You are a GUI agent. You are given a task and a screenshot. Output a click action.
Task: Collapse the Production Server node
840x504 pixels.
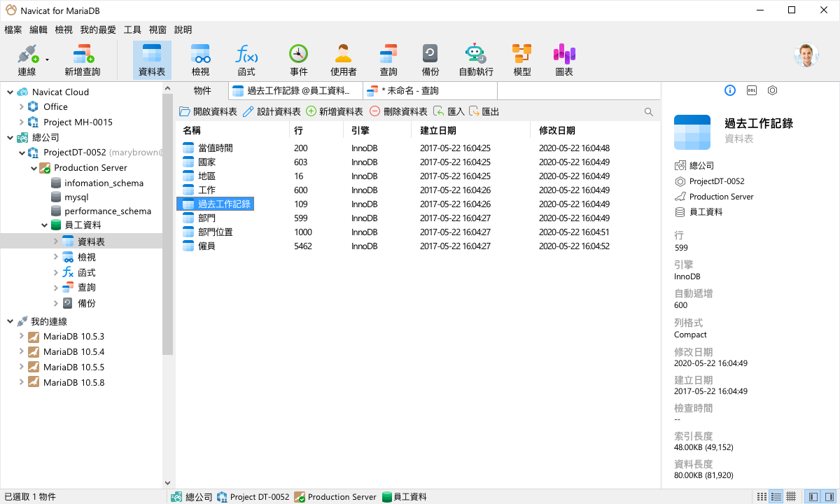34,168
